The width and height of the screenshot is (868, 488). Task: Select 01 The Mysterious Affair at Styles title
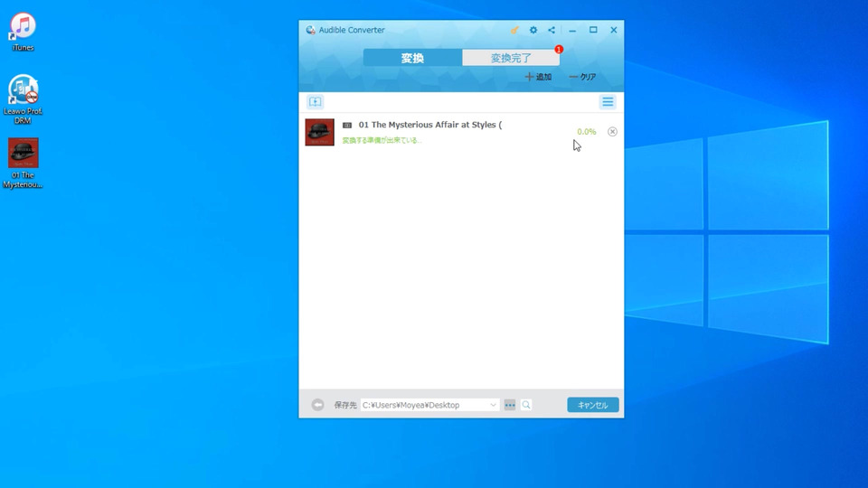coord(430,125)
